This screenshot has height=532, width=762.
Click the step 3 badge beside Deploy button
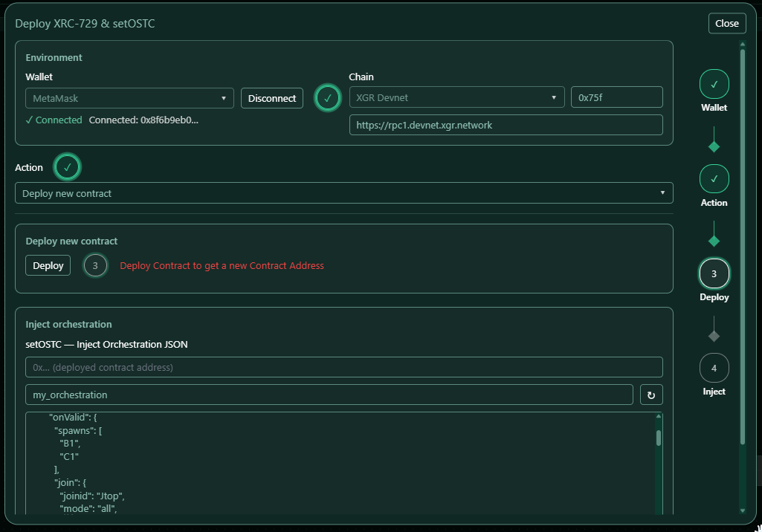[95, 265]
